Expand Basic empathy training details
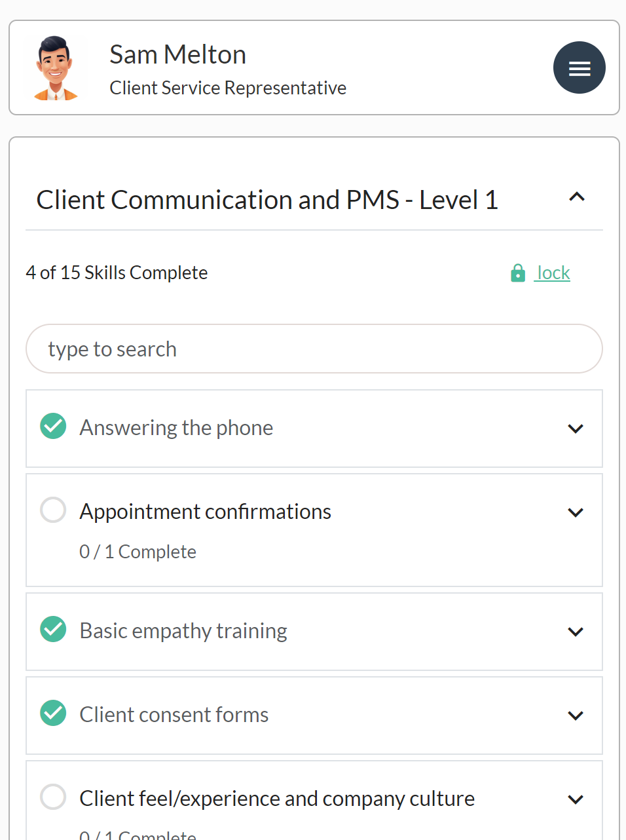This screenshot has height=840, width=626. (576, 632)
